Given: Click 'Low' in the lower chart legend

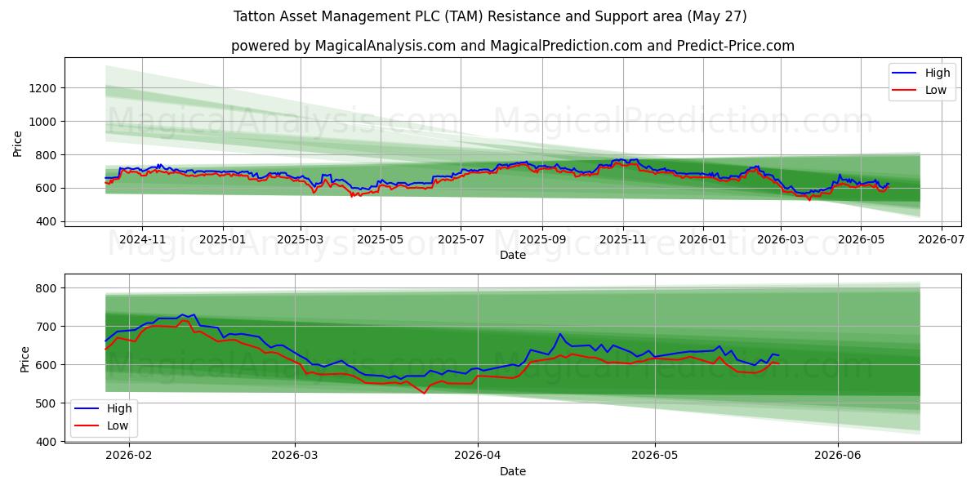Looking at the screenshot, I should click(x=118, y=425).
